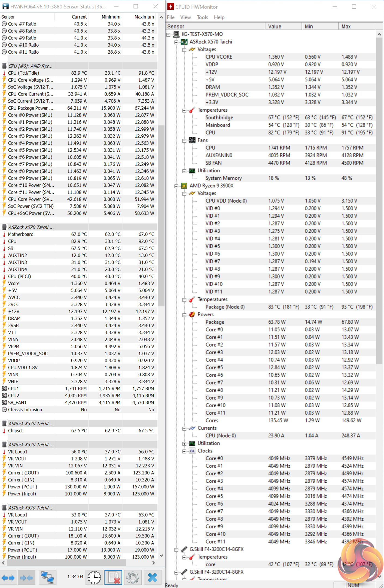
Task: Click the blue X close-sensors icon in HWiNFO toolbar
Action: click(x=152, y=577)
